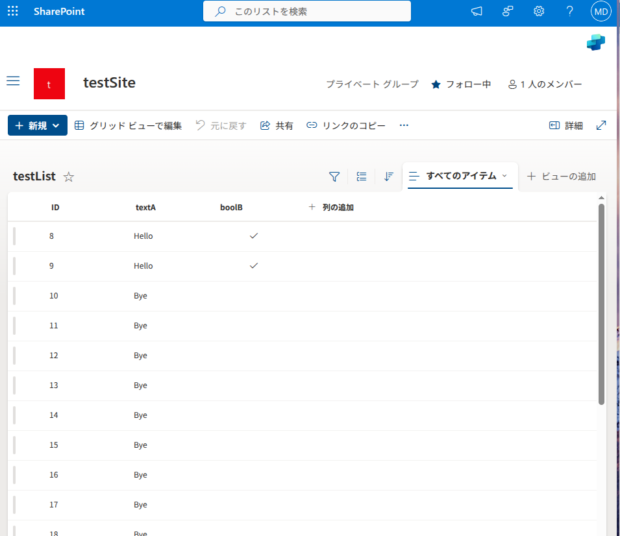Toggle the boolB checkmark for row 8
Image resolution: width=620 pixels, height=536 pixels.
[x=253, y=236]
